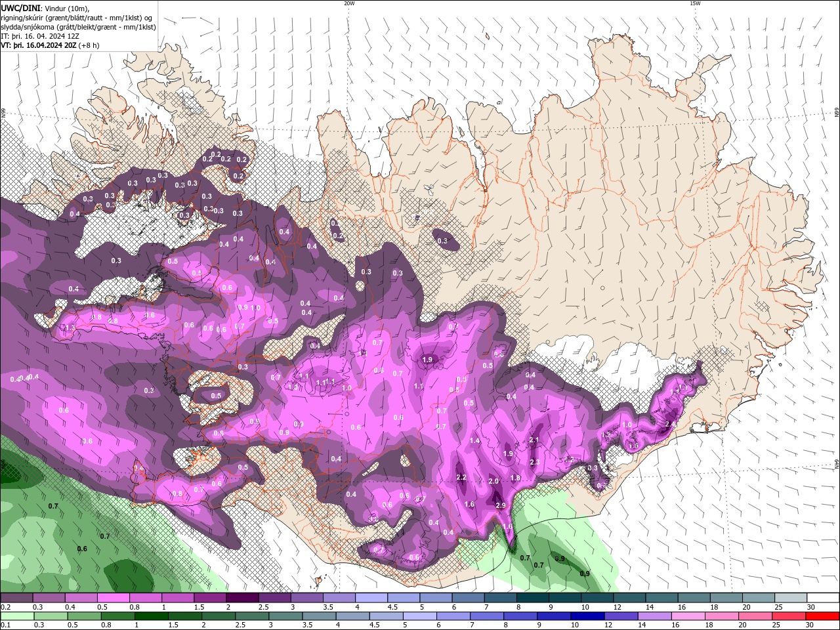Click the '2.4' precipitation value near the southeast coast
840x630 pixels.
point(670,425)
